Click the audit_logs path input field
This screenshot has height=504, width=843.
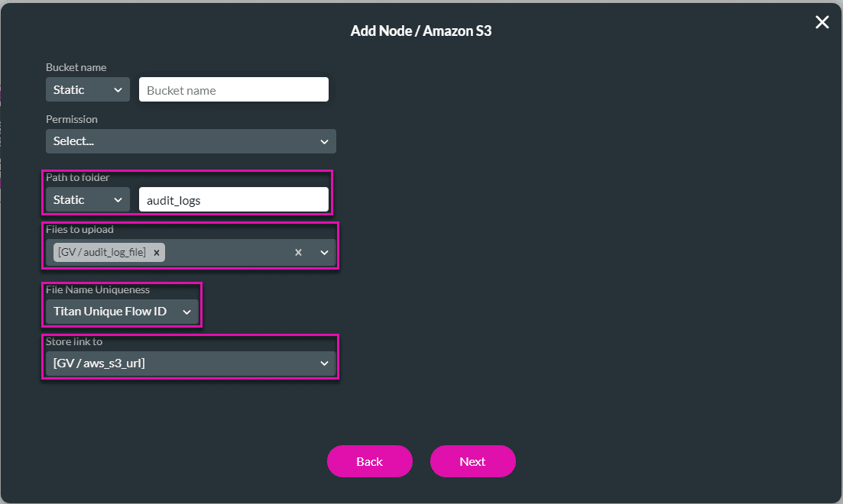tap(233, 199)
